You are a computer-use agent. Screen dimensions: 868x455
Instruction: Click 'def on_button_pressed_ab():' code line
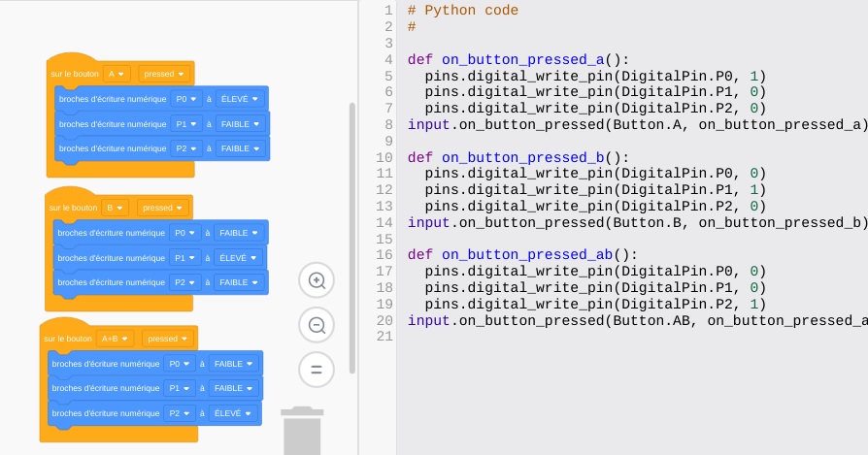tap(522, 255)
